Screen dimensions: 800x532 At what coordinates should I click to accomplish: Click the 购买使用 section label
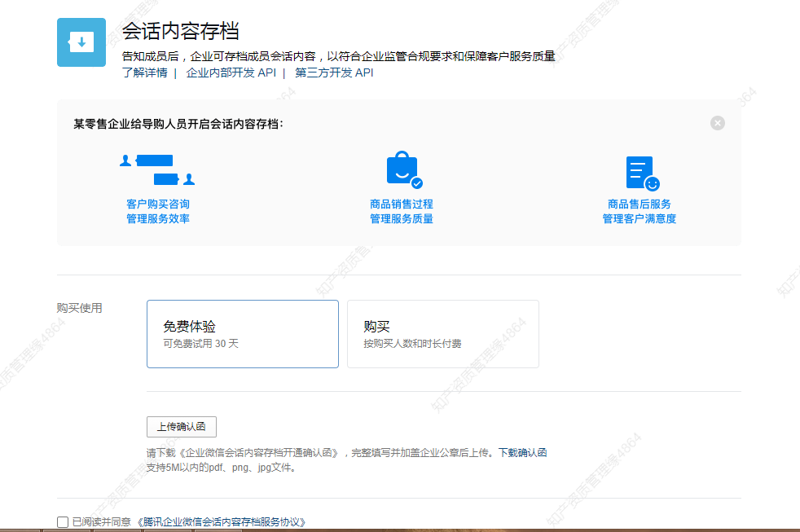click(80, 308)
